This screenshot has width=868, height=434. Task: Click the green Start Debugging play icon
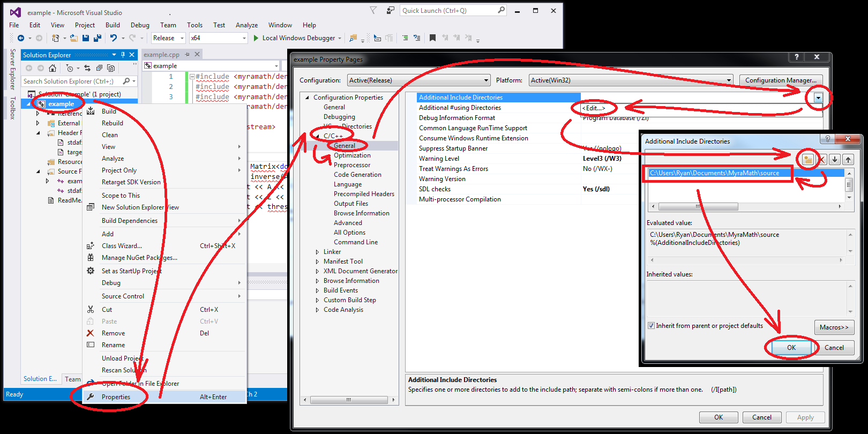pos(256,38)
